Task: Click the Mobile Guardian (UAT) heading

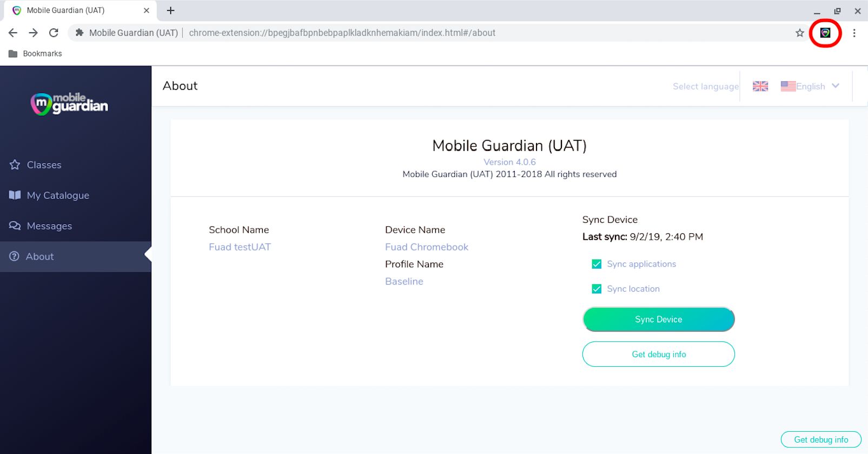Action: coord(509,146)
